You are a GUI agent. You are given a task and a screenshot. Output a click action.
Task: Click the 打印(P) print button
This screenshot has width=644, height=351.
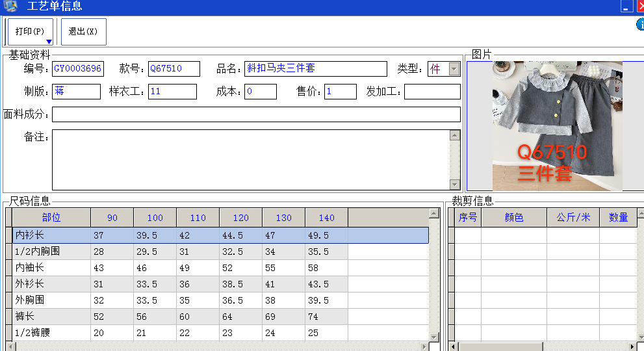[30, 31]
